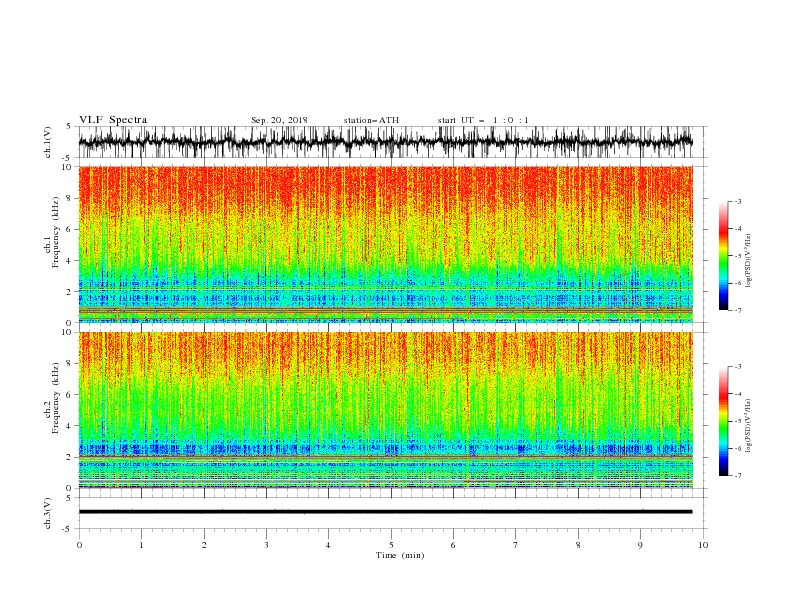This screenshot has height=612, width=792.
Task: Click the '-3' tick on upper colorbar
Action: 737,201
